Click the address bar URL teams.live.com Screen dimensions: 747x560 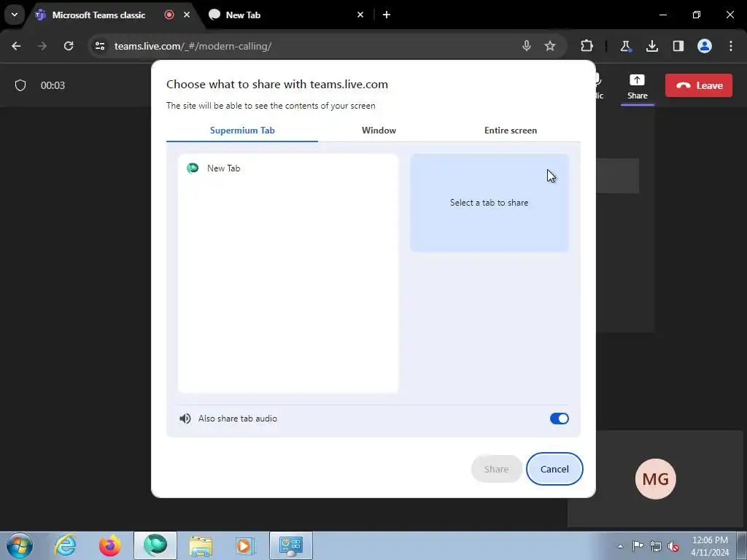coord(193,46)
